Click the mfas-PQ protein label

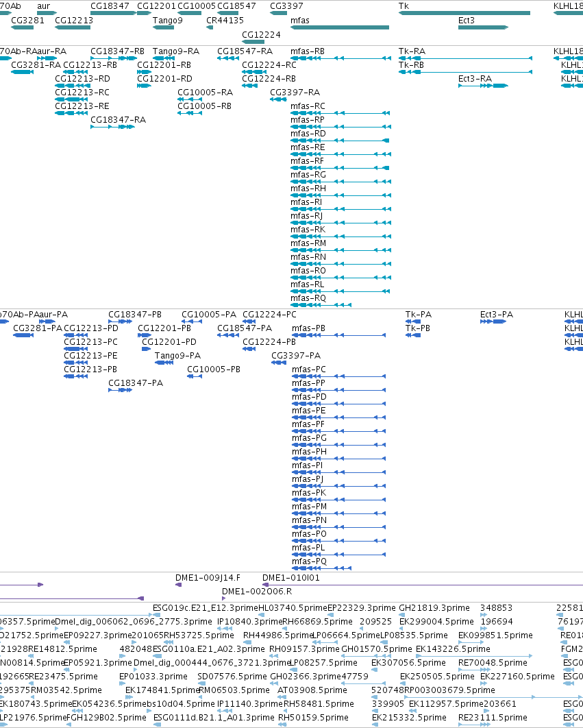(310, 561)
